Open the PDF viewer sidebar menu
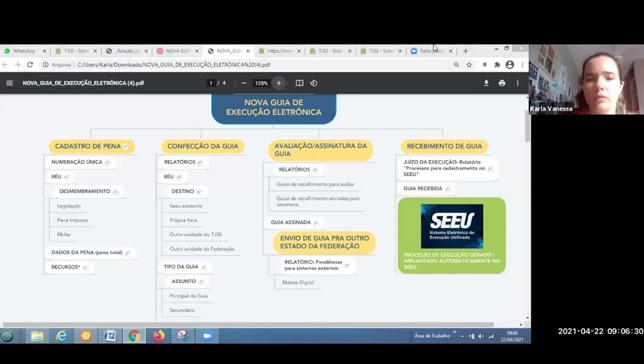This screenshot has width=644, height=364. (9, 83)
